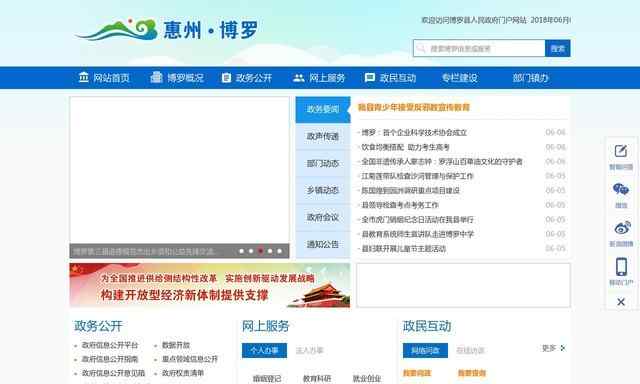Switch to the 乡镇动态 tab
Viewport: 640px width, 384px height.
point(322,190)
